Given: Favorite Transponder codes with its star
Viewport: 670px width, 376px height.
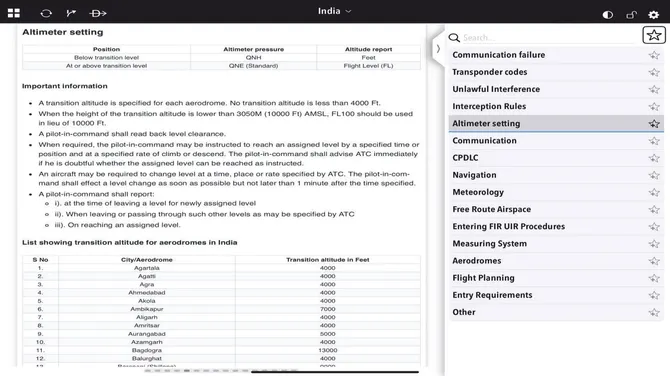Looking at the screenshot, I should [654, 72].
